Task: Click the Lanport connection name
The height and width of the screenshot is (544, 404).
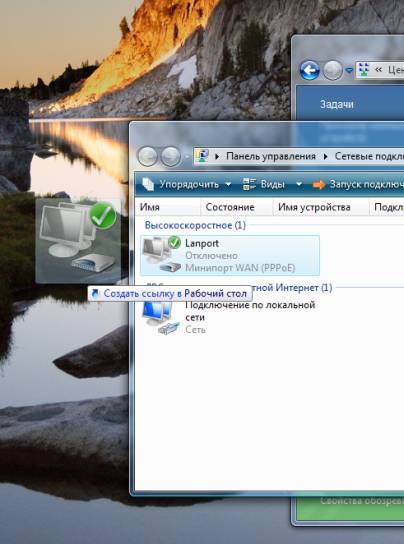Action: (x=202, y=243)
